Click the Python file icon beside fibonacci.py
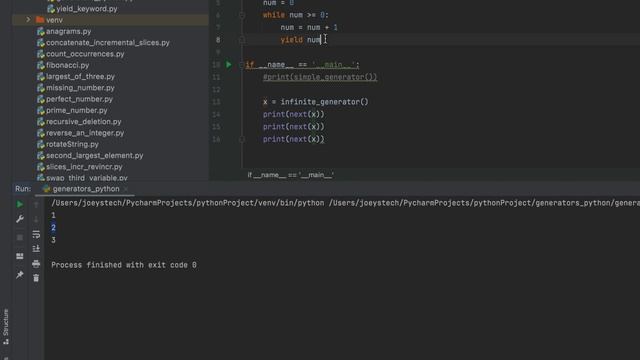Viewport: 640px width, 360px height. pyautogui.click(x=40, y=65)
